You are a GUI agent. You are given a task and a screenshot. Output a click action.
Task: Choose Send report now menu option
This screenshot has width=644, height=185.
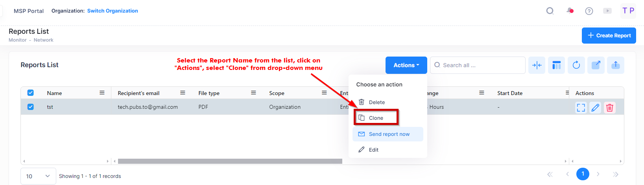click(x=389, y=134)
